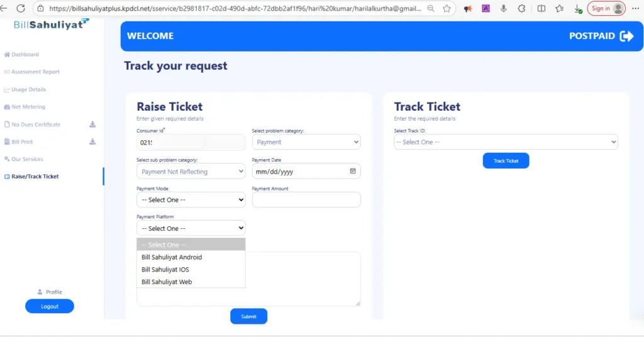This screenshot has width=644, height=337.
Task: Expand the sub problem category dropdown
Action: point(191,171)
